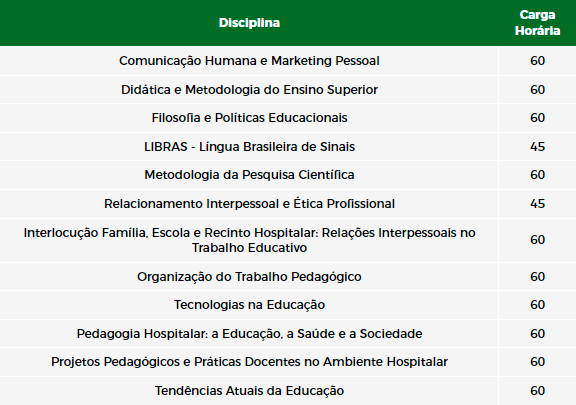Click the Carga Horária column header
The height and width of the screenshot is (405, 576).
click(537, 23)
